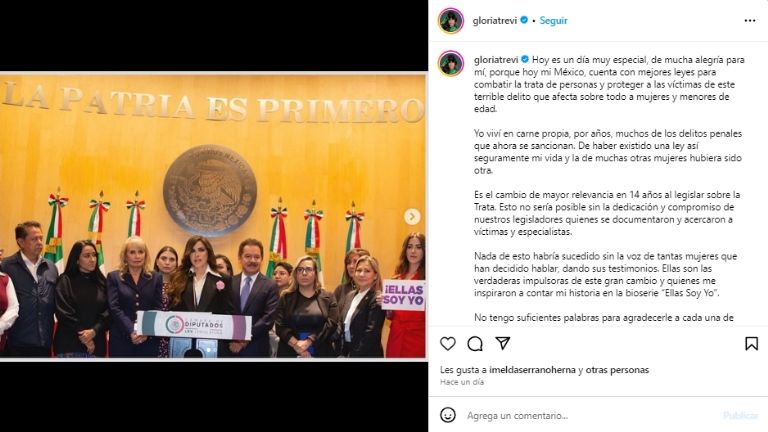Click the caption profile avatar
The width and height of the screenshot is (768, 432).
pyautogui.click(x=451, y=63)
